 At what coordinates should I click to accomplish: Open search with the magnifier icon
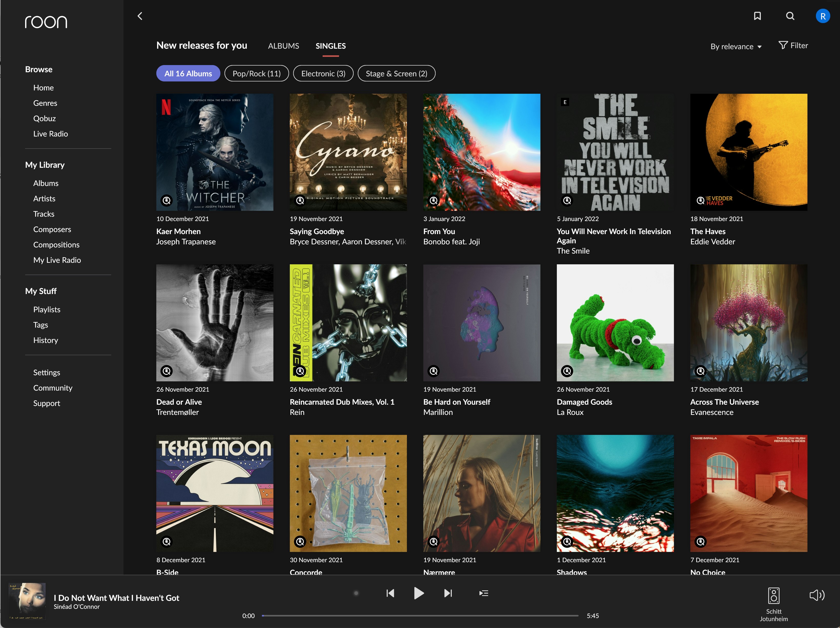[x=790, y=16]
